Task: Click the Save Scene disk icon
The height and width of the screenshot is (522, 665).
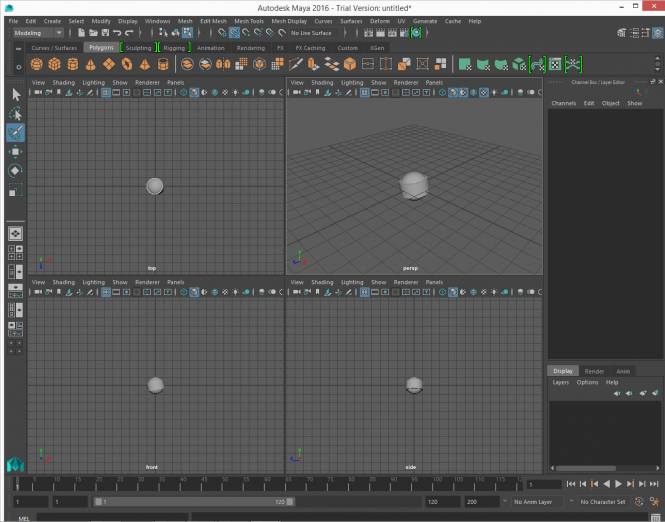Action: (105, 33)
